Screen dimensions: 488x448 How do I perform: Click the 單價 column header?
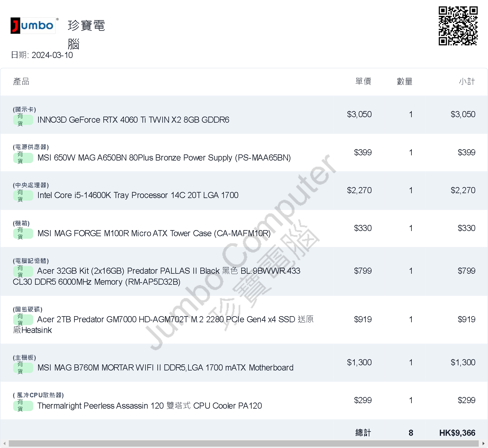[x=363, y=81]
